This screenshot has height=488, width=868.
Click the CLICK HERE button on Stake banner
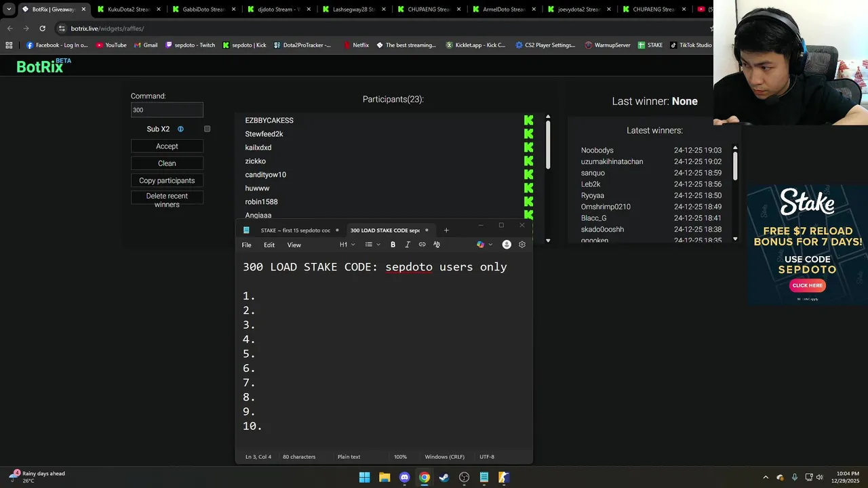808,285
